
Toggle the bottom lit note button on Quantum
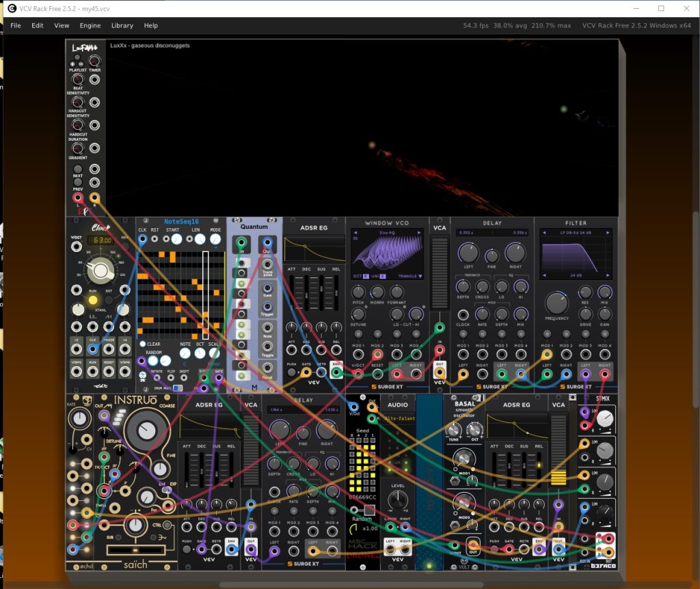pyautogui.click(x=241, y=376)
